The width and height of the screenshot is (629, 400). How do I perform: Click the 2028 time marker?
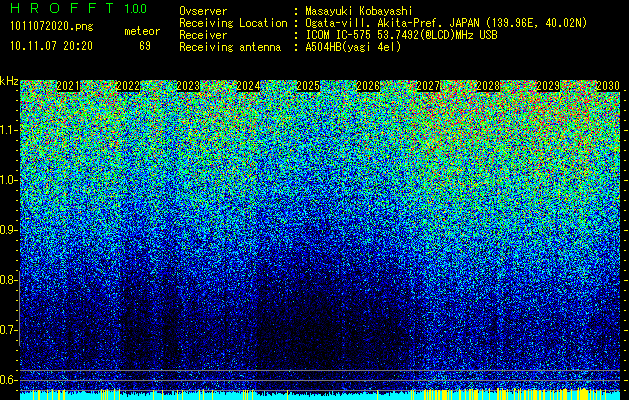pos(488,86)
